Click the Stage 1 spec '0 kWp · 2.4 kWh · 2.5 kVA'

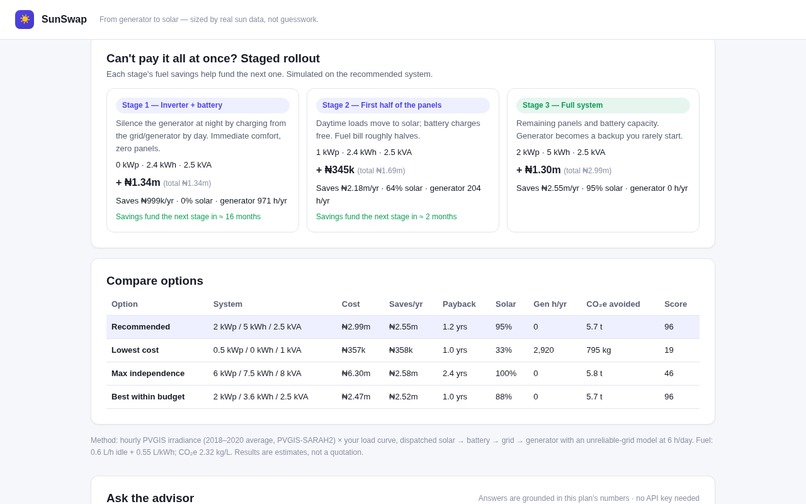[163, 165]
